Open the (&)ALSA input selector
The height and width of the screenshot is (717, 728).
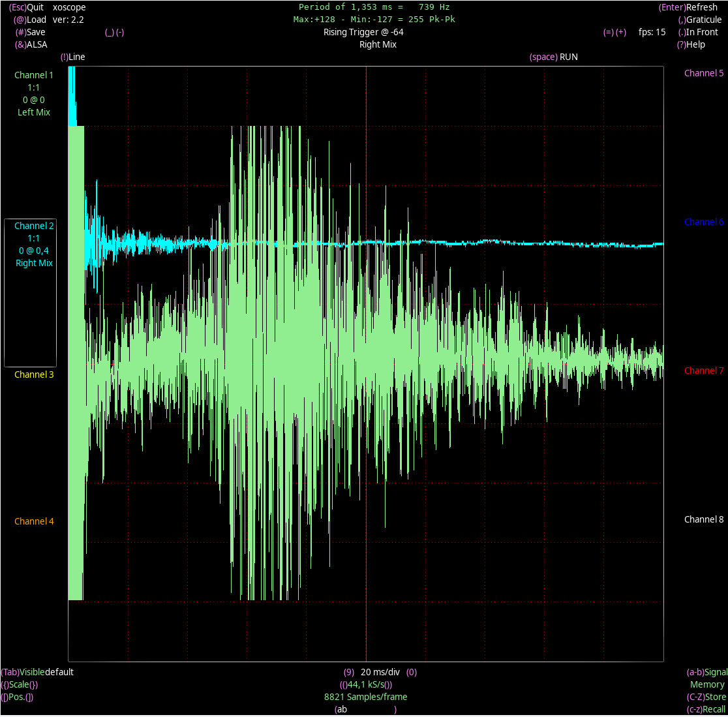pyautogui.click(x=31, y=44)
